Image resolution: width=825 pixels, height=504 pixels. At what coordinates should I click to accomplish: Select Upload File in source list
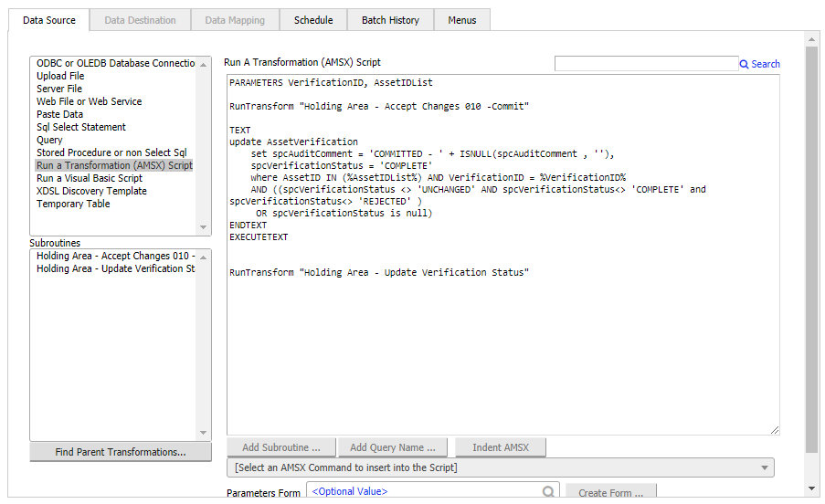(x=60, y=76)
